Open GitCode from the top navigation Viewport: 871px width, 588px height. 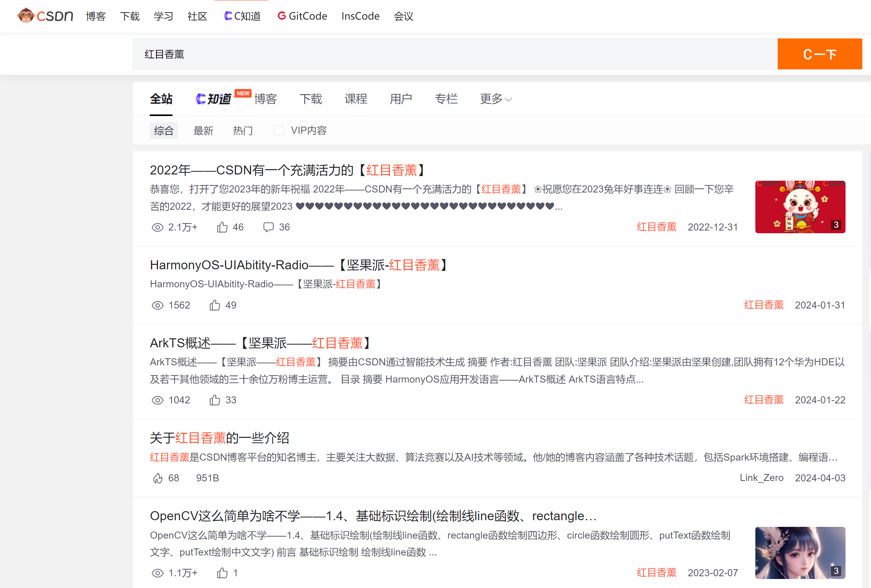point(302,16)
